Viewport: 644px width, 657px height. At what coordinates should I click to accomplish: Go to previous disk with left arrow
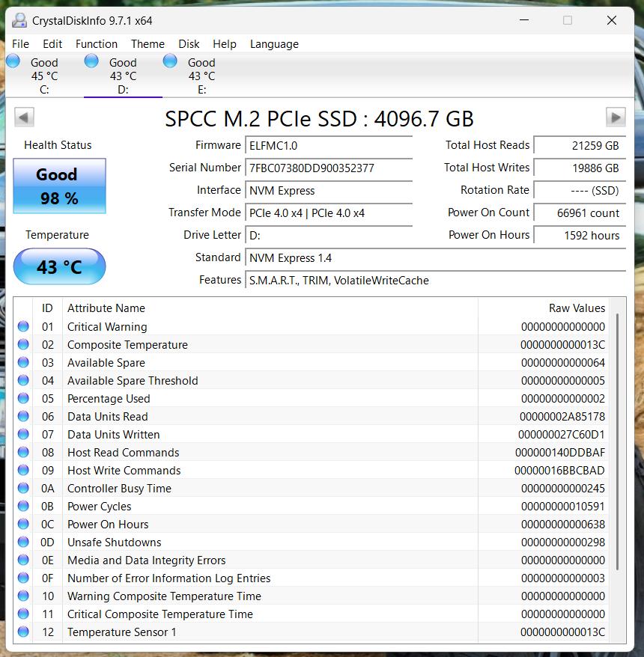pos(24,117)
